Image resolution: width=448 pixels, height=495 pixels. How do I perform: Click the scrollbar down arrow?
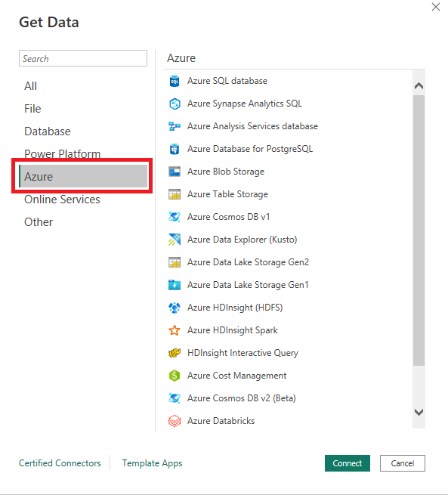click(x=419, y=412)
